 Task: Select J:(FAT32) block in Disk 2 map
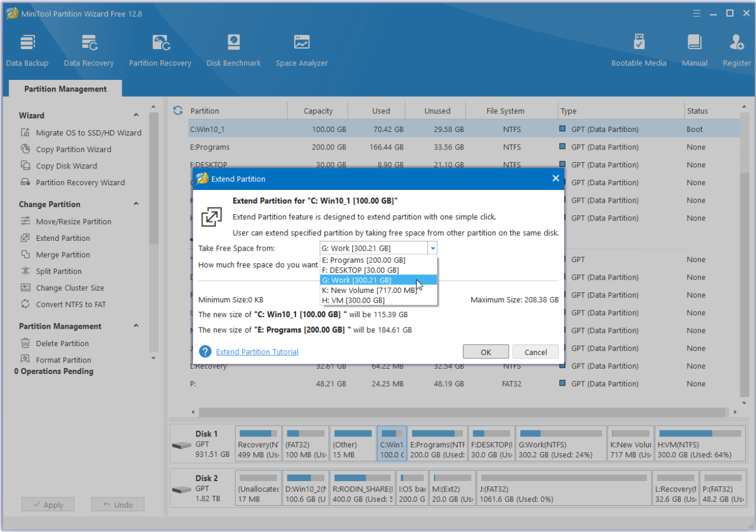564,489
